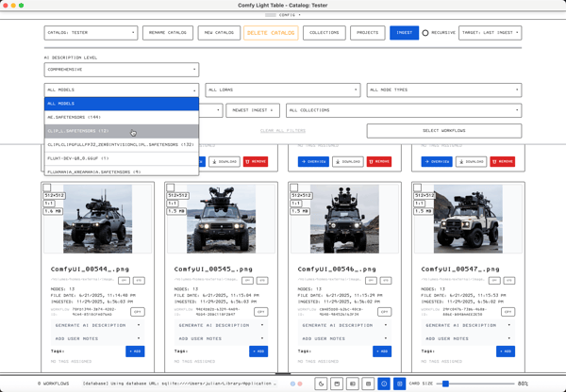Open Overview for the card above ComfyUI_00547_
Screen dimensions: 566x392
click(437, 161)
